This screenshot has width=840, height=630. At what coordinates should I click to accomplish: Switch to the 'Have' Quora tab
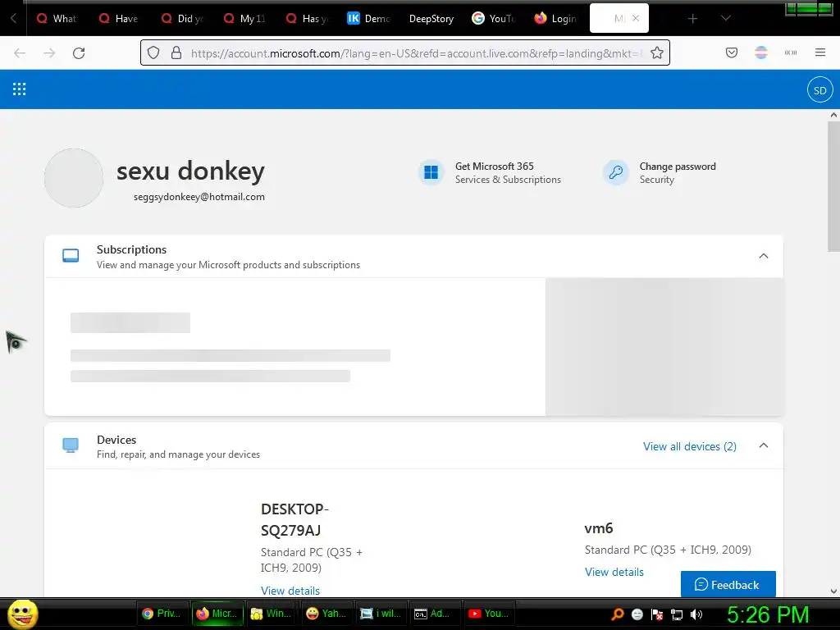pos(119,19)
